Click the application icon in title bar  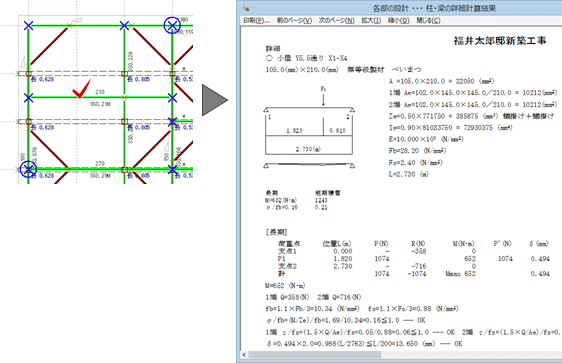(x=246, y=8)
